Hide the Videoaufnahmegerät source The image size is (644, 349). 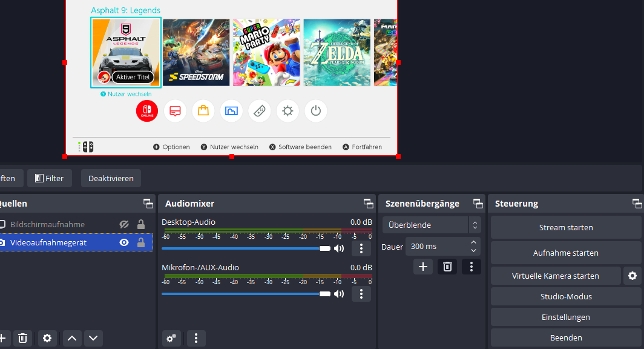click(x=124, y=242)
